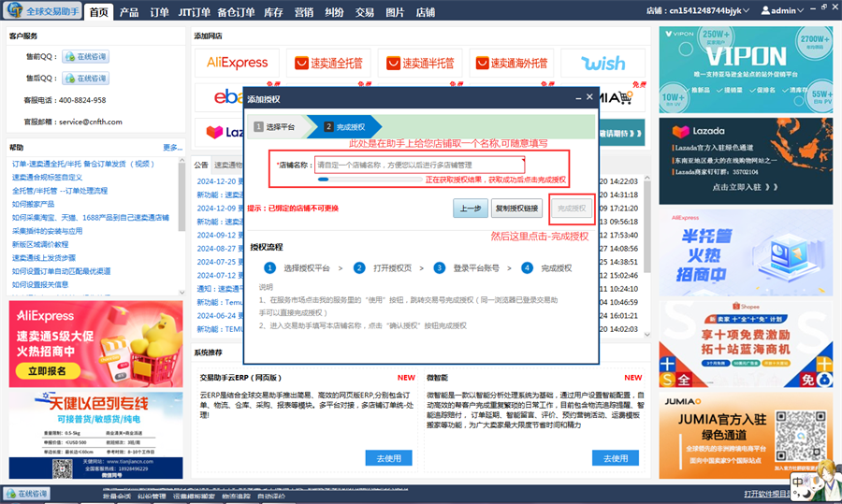Open the 纠纷 menu
Screen dimensions: 842x504
pos(334,12)
